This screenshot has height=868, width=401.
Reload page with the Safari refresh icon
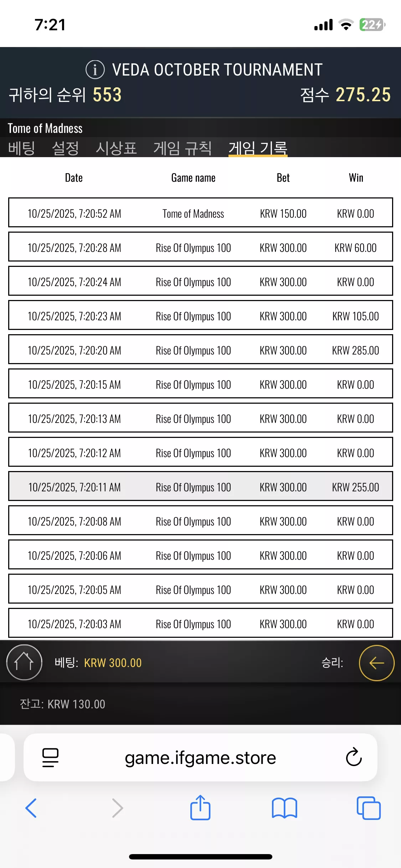354,757
